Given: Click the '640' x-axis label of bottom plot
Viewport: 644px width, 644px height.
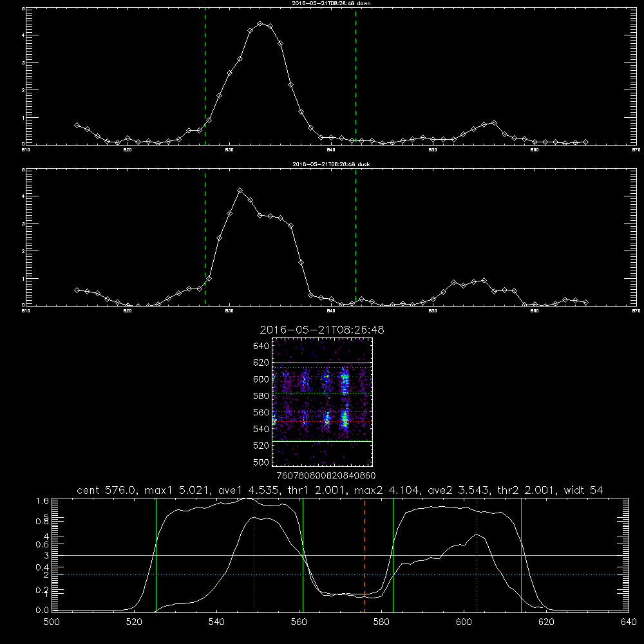Looking at the screenshot, I should (629, 622).
